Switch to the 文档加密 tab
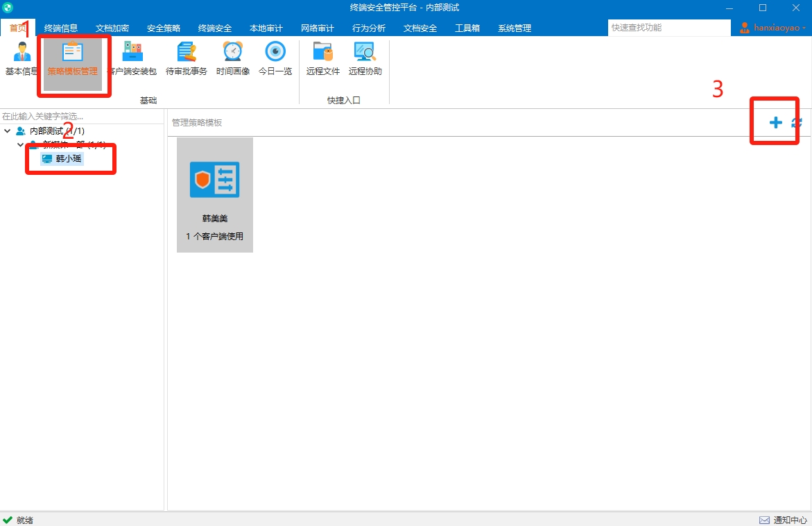The image size is (812, 526). tap(112, 28)
